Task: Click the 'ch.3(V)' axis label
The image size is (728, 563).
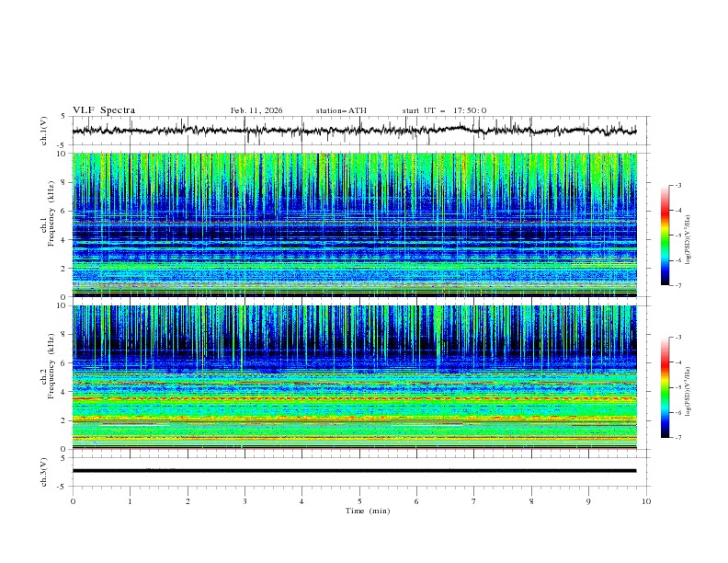Action: click(44, 472)
